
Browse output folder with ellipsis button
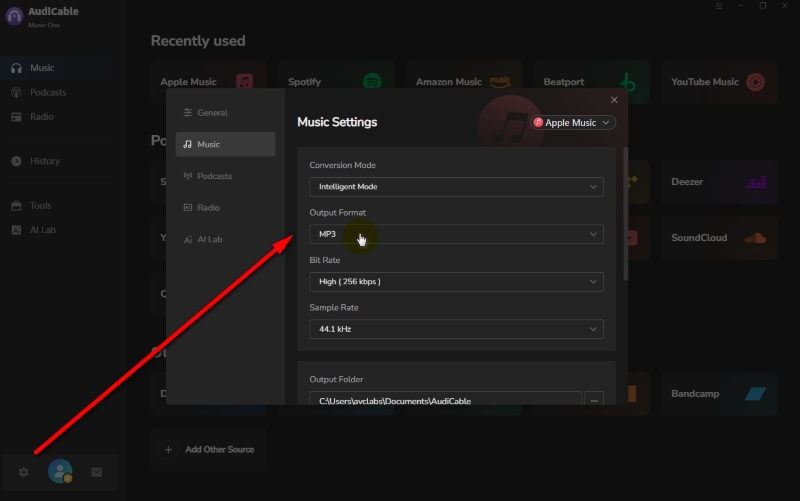(x=594, y=398)
